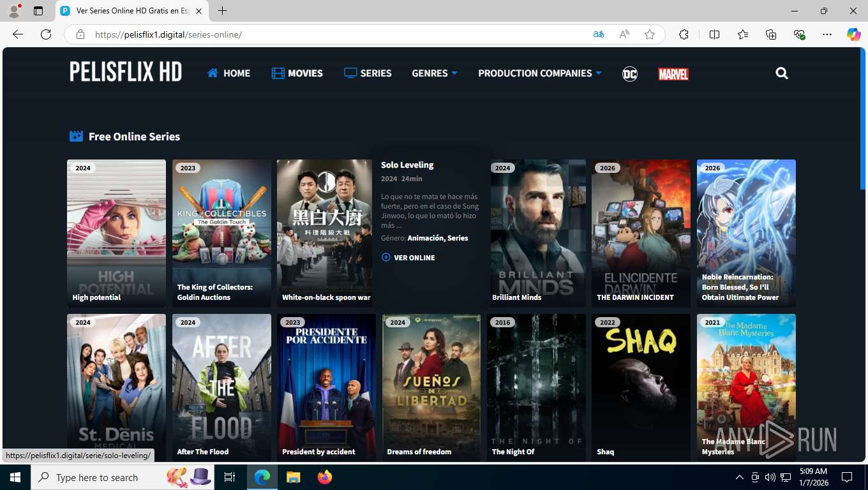Open After The Flood poster
This screenshot has width=868, height=490.
pos(221,387)
